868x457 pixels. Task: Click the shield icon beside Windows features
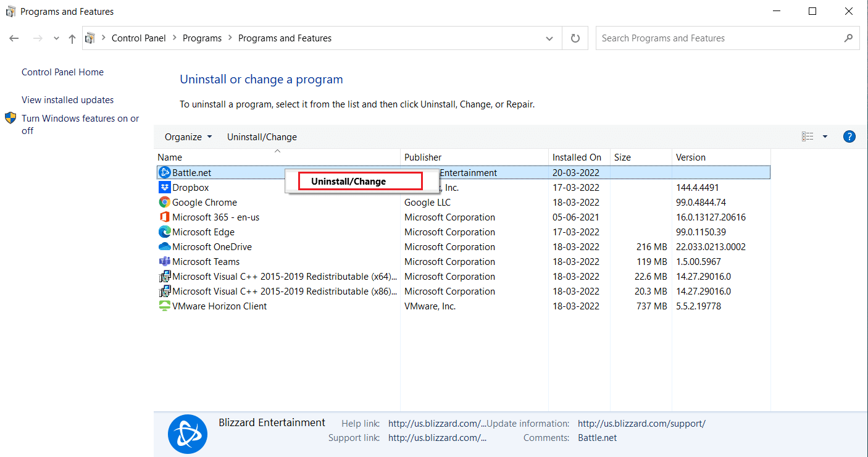coord(10,118)
